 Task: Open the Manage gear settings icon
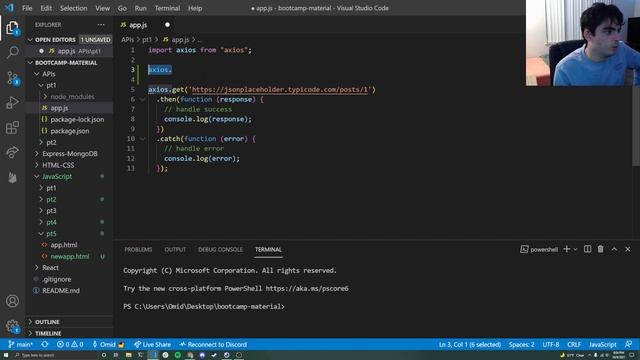[12, 326]
